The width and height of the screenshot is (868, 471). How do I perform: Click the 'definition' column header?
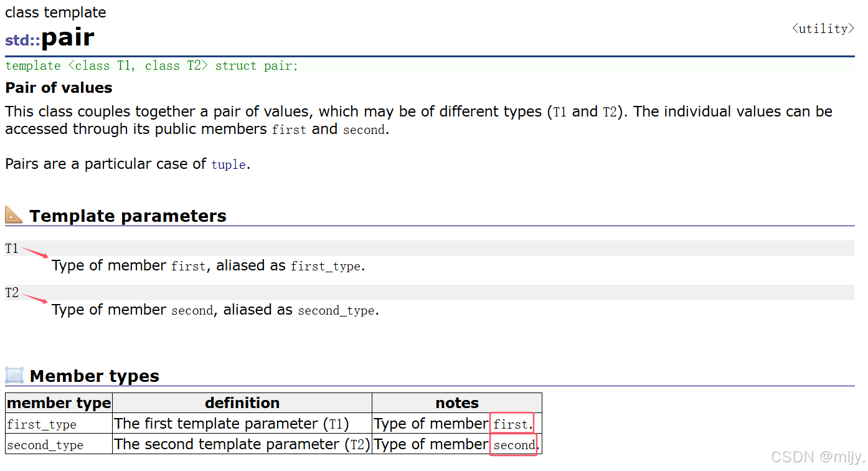pos(242,403)
